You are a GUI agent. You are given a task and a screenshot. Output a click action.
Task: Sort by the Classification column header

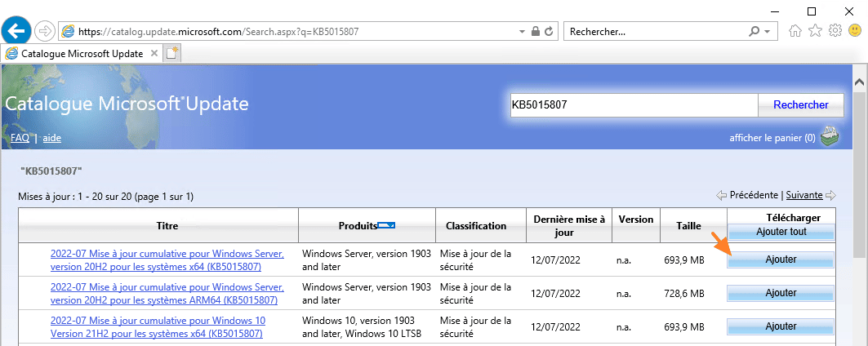tap(476, 226)
